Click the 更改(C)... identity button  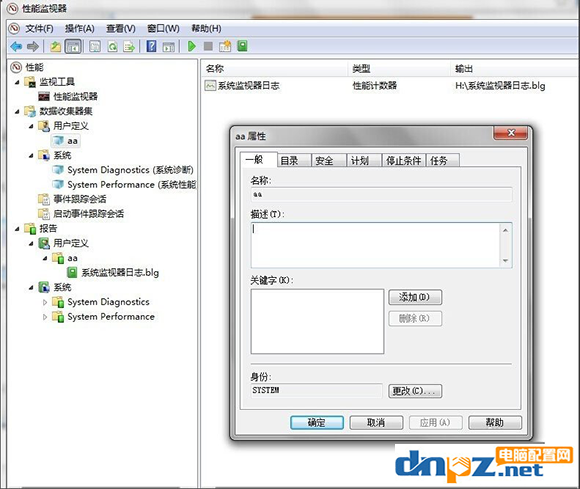415,391
